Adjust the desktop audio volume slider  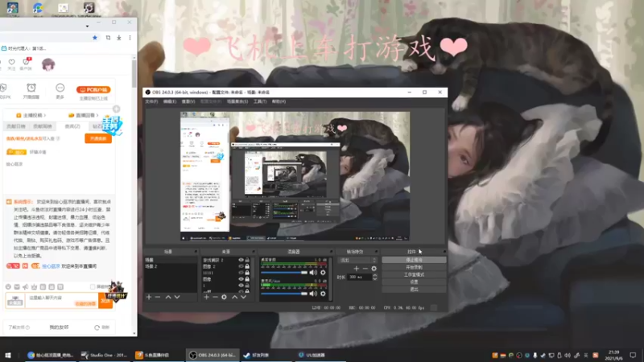point(284,273)
